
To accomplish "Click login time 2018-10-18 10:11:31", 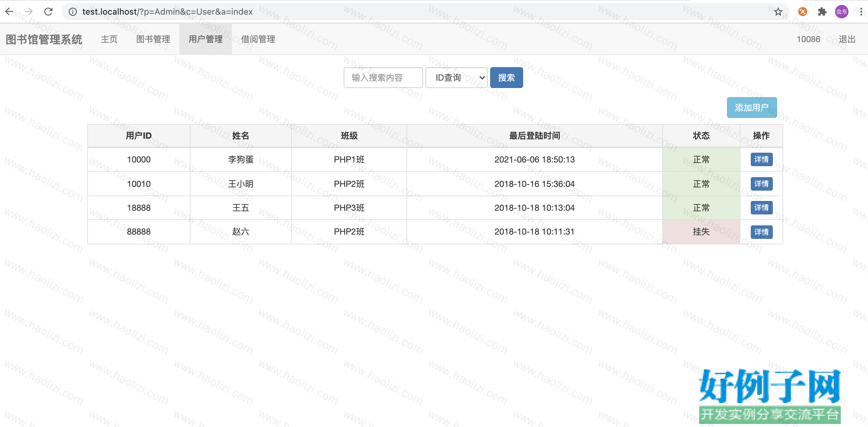I will pyautogui.click(x=534, y=232).
